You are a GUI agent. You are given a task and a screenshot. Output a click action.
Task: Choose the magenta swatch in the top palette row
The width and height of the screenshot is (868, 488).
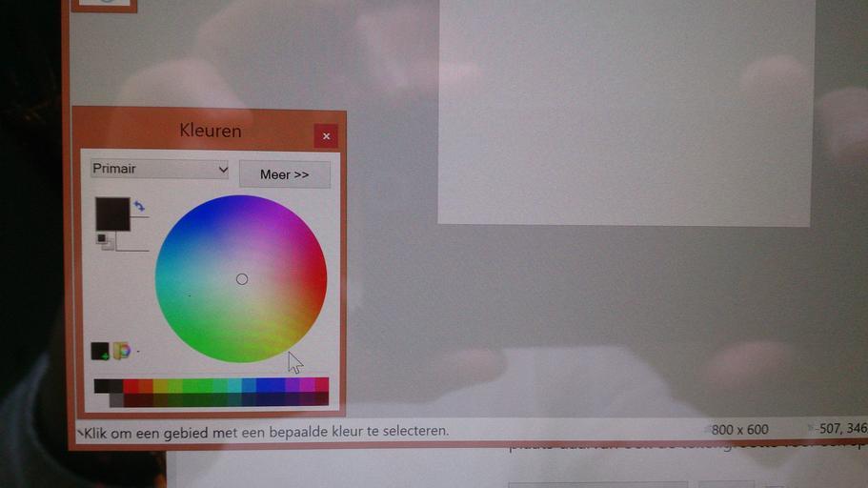[x=307, y=385]
